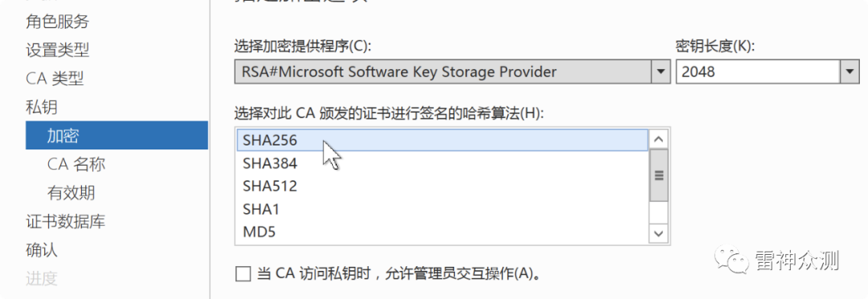The height and width of the screenshot is (299, 868).
Task: Click the hash list scrollbar thumb
Action: (658, 175)
